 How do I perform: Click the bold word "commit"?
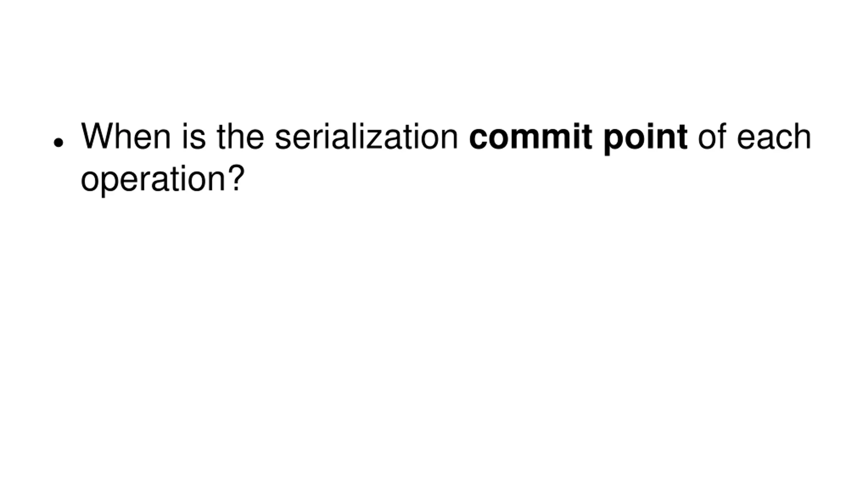click(531, 136)
